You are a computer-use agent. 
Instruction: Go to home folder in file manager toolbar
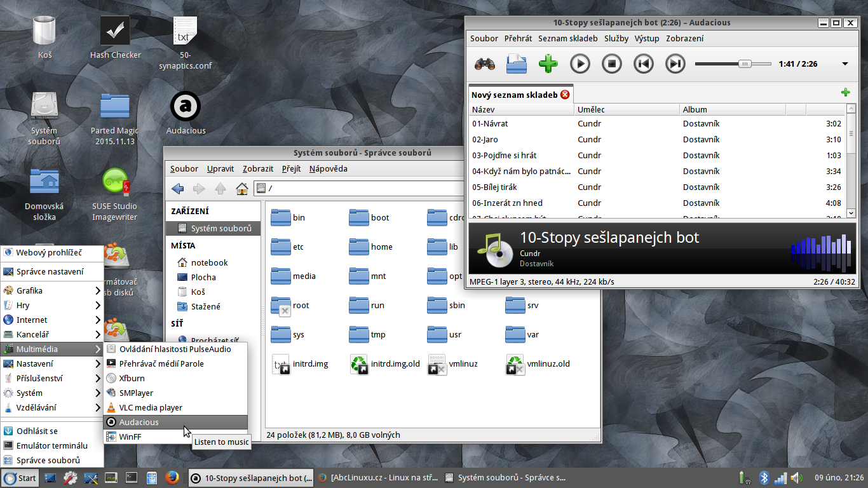pos(241,188)
